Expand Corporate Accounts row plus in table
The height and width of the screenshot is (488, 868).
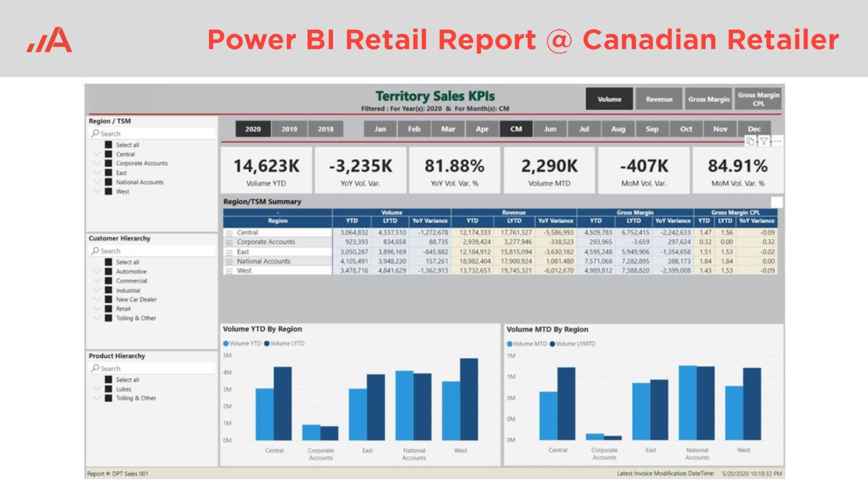pos(229,243)
